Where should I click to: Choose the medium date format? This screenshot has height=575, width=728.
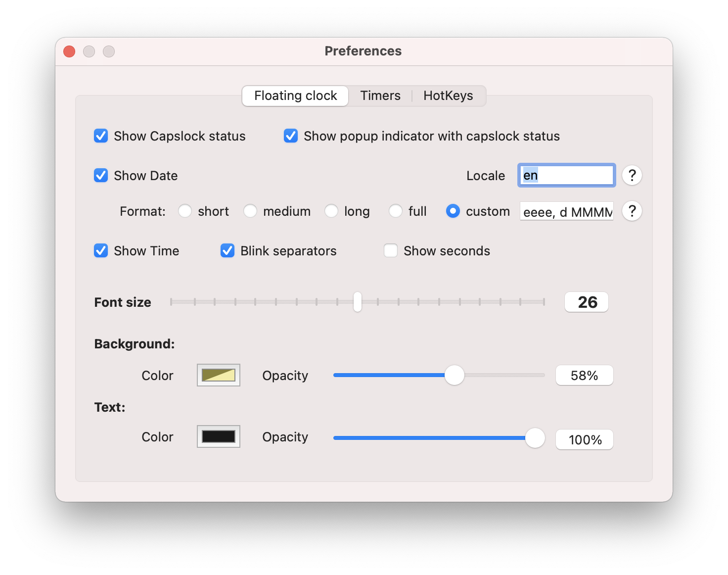250,211
